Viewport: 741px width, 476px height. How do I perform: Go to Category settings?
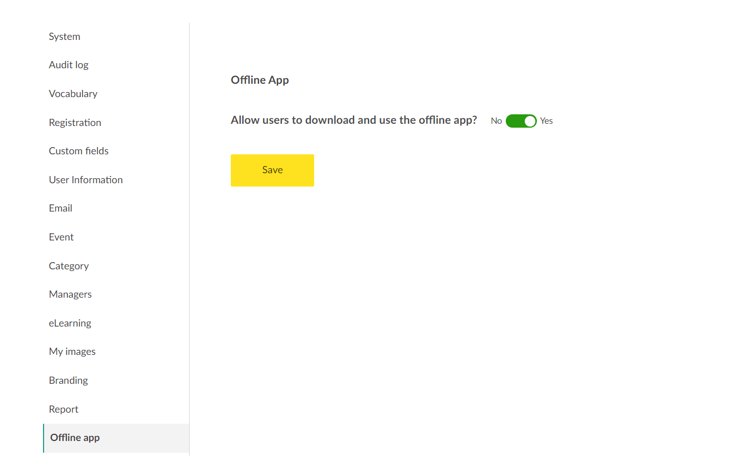click(x=68, y=266)
